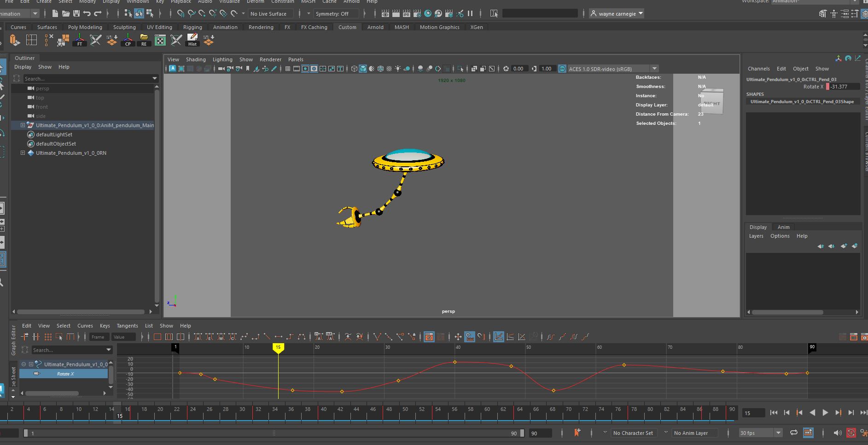Screen dimensions: 868x445
Task: Select defaultLightSet in the Outliner
Action: pos(54,135)
